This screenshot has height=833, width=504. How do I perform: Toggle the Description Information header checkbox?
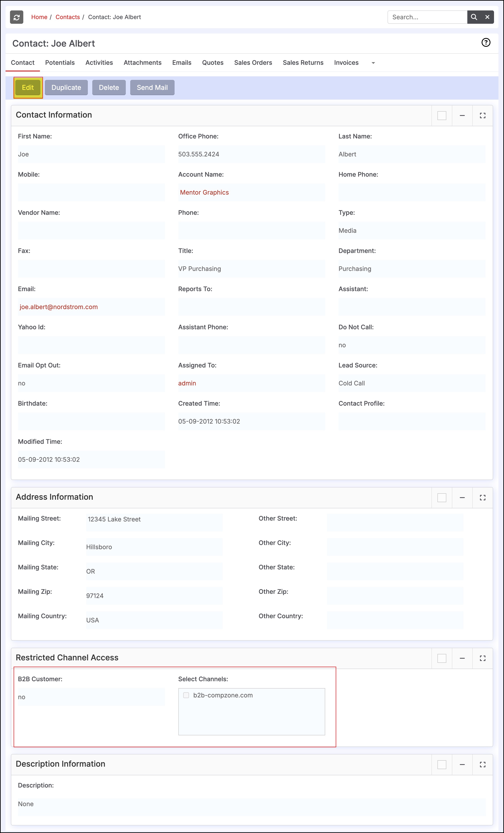tap(442, 764)
